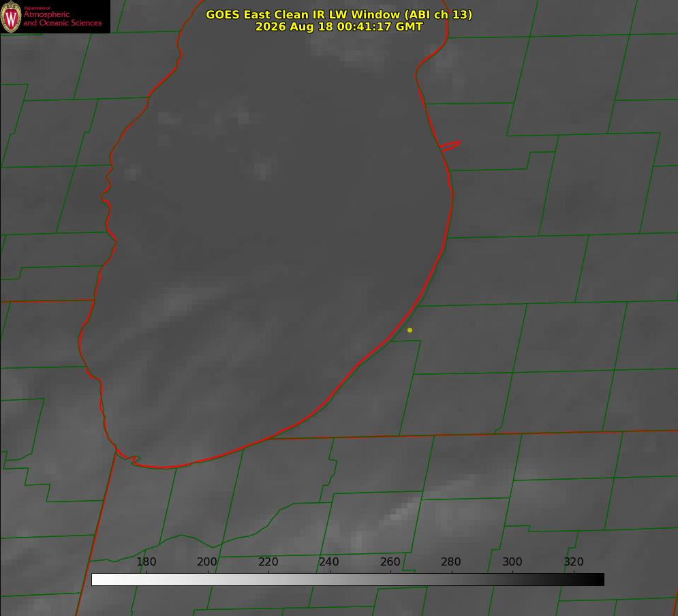Click the white end of the colorbar
Image resolution: width=678 pixels, height=616 pixels.
97,580
